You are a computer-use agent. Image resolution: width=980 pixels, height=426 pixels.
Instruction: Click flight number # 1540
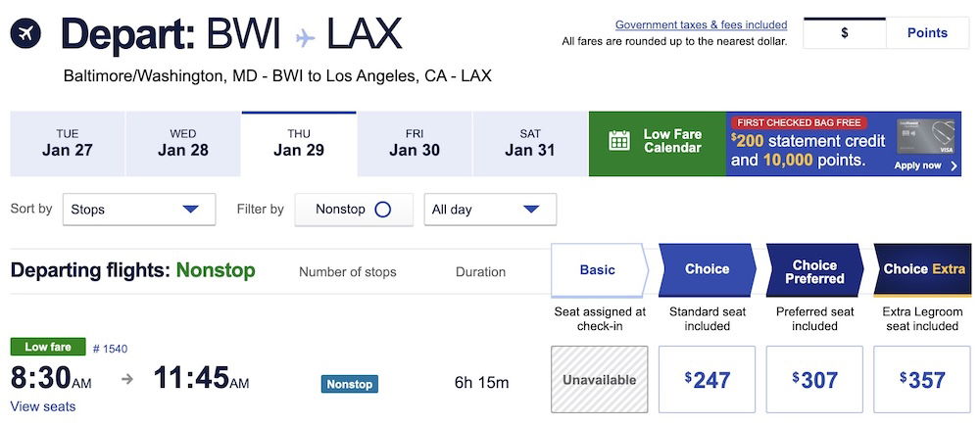click(x=110, y=349)
